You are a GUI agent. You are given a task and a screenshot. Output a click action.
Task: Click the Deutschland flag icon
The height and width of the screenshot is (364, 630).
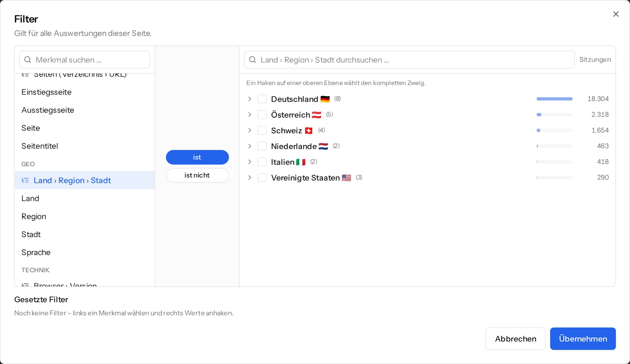pos(325,99)
